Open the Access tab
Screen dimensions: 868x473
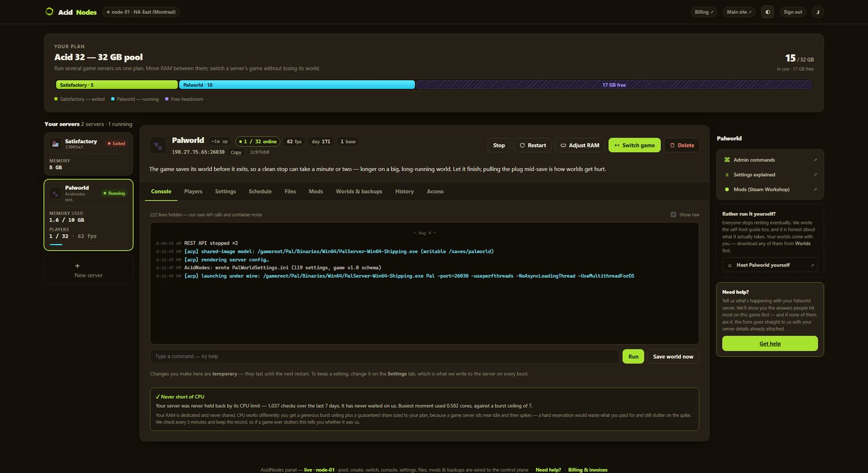click(x=435, y=191)
